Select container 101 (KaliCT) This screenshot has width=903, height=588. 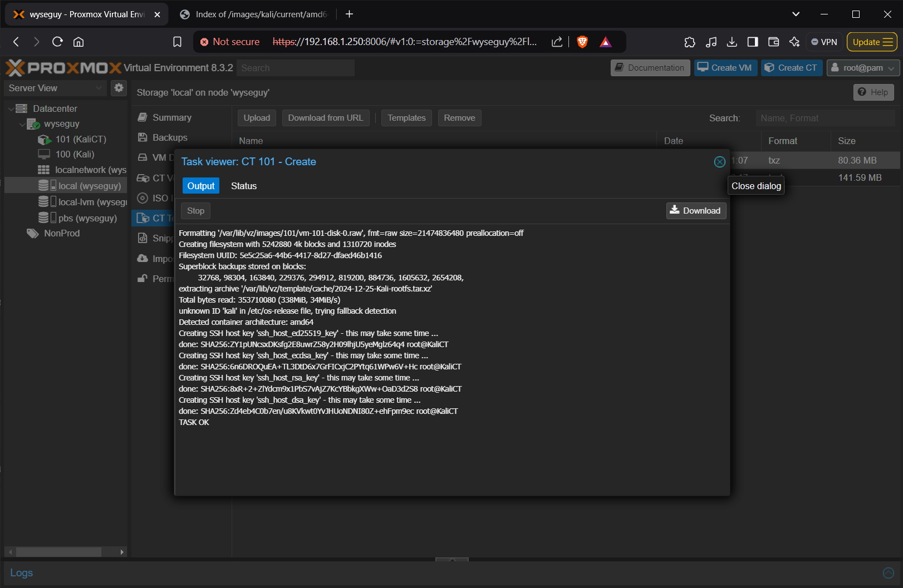[x=80, y=139]
